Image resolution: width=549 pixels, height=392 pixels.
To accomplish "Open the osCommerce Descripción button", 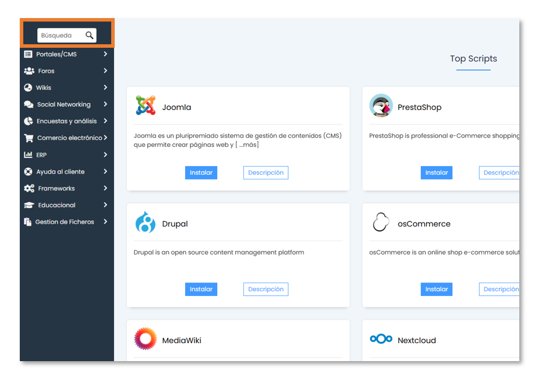I will [x=500, y=289].
